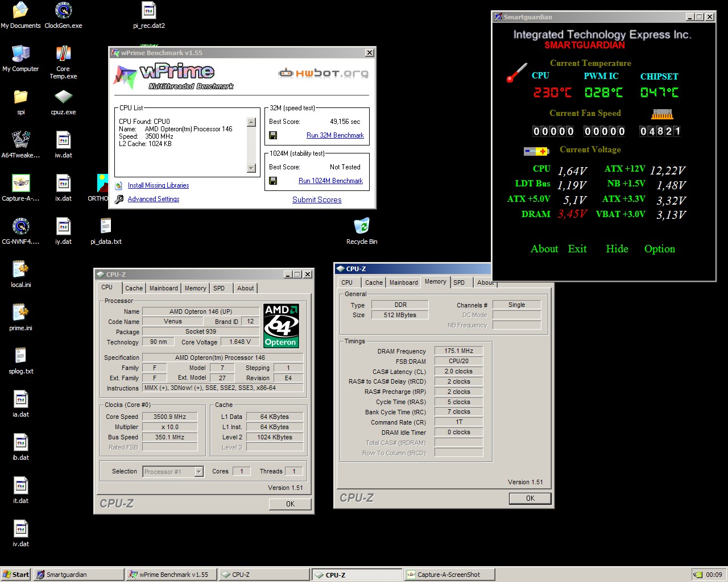Viewport: 728px width, 582px height.
Task: Open Advanced Settings in wPrime
Action: coord(154,199)
